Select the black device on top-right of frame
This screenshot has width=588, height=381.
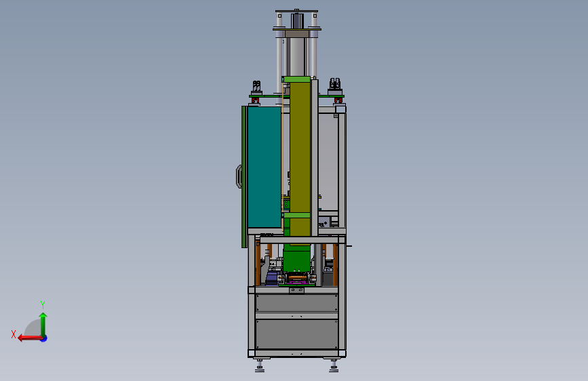(335, 87)
